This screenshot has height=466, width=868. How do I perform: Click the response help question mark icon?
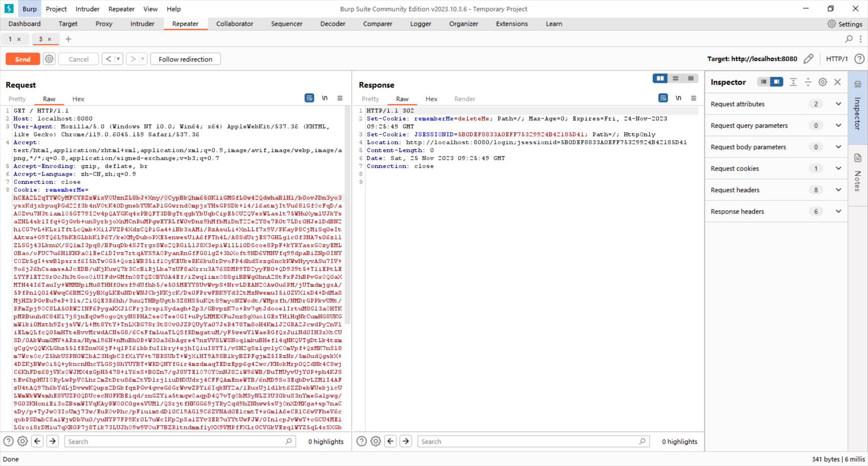click(x=361, y=441)
